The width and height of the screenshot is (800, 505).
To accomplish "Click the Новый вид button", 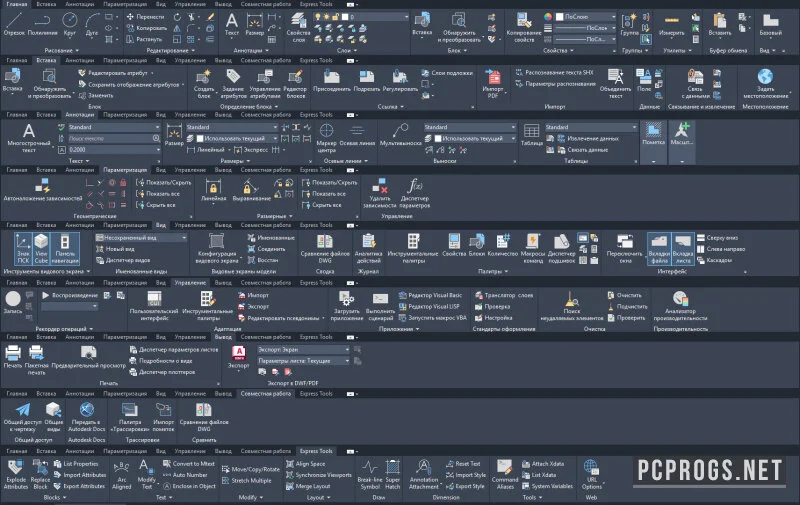I will click(115, 249).
